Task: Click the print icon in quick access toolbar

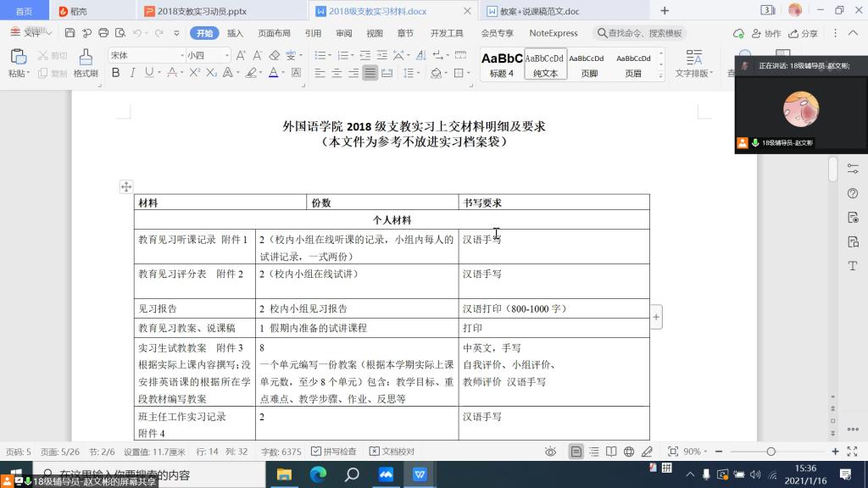Action: (x=103, y=33)
